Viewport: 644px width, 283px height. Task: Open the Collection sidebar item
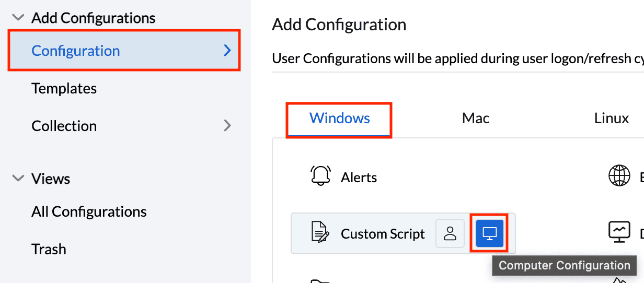tap(64, 126)
